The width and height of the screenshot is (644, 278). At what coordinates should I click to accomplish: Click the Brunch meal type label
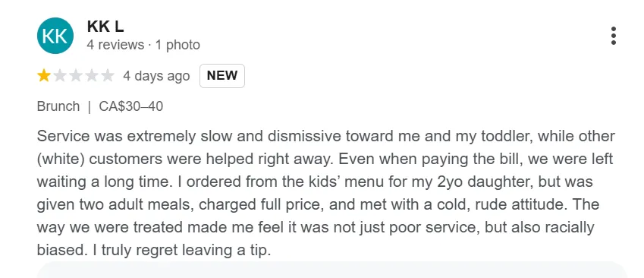click(58, 106)
